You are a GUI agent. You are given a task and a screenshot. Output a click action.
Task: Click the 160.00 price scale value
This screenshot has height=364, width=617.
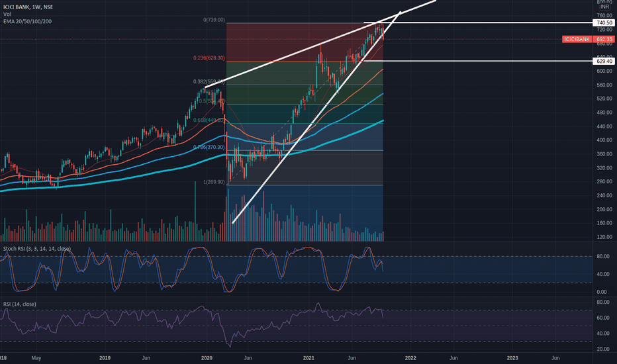(x=604, y=223)
